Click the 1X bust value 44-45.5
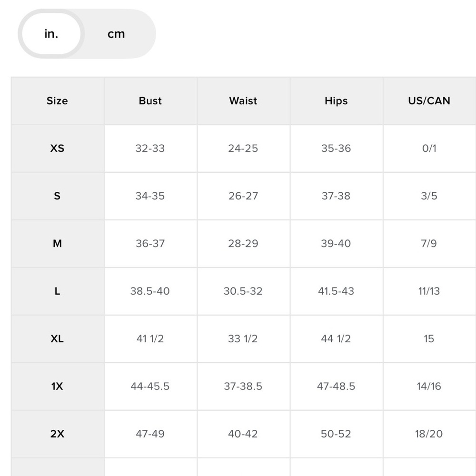This screenshot has height=476, width=476. [x=150, y=387]
